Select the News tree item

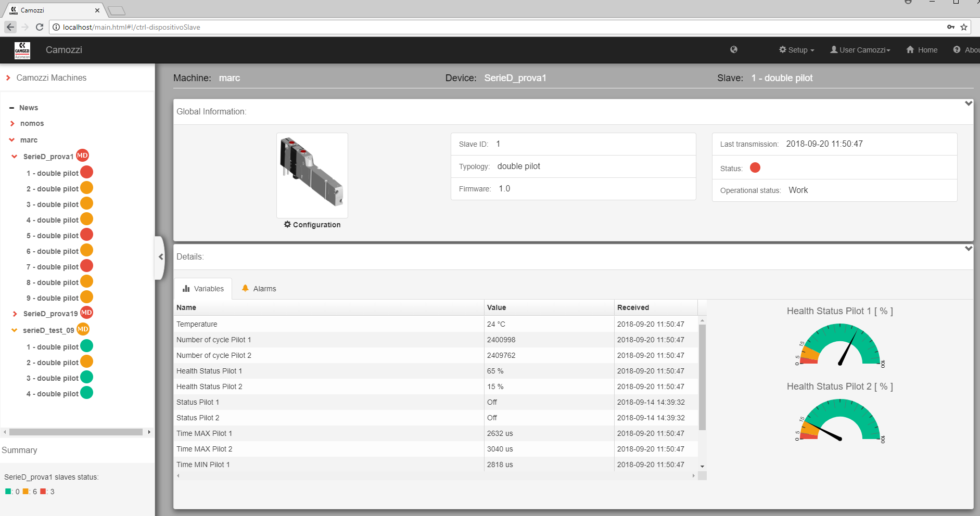pyautogui.click(x=29, y=108)
